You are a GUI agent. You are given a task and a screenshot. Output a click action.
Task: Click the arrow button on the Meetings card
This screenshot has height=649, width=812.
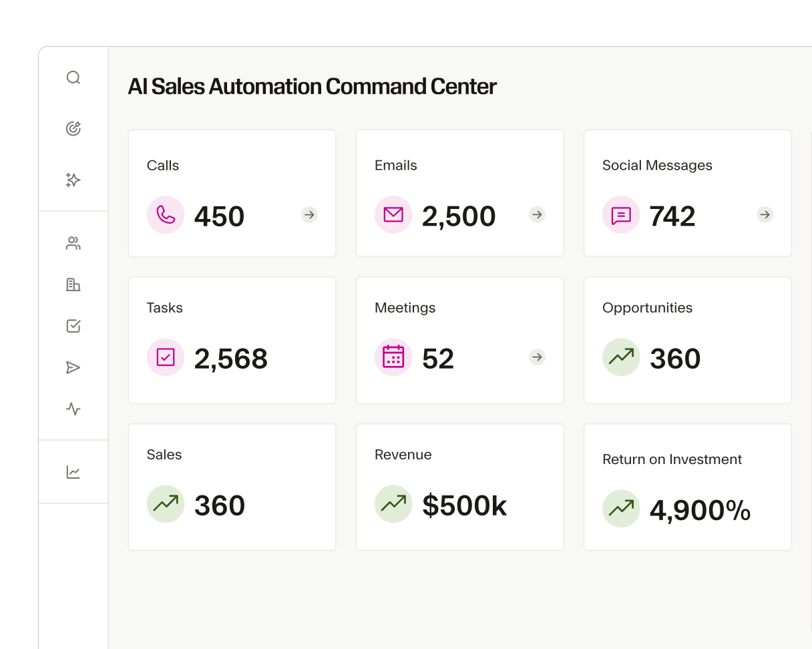pyautogui.click(x=536, y=357)
